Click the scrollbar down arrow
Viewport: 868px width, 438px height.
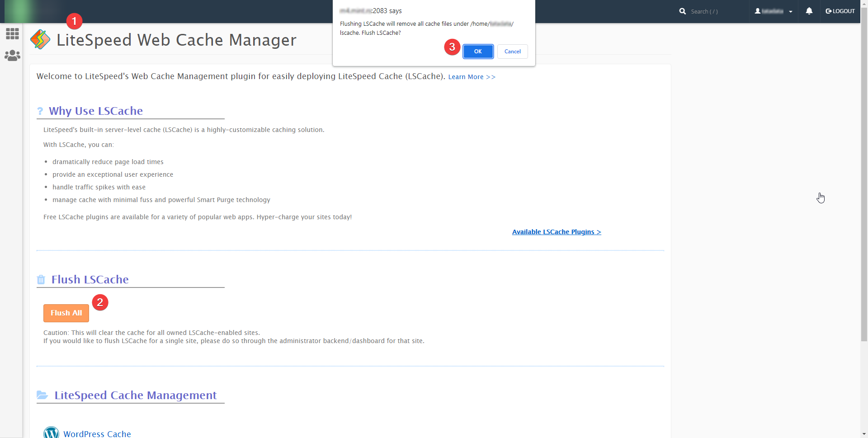[864, 434]
